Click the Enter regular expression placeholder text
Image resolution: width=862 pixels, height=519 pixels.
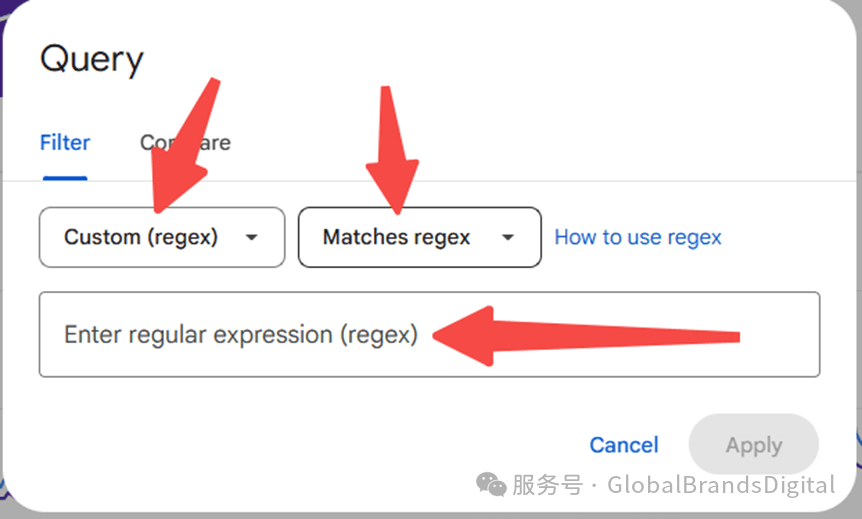point(241,335)
